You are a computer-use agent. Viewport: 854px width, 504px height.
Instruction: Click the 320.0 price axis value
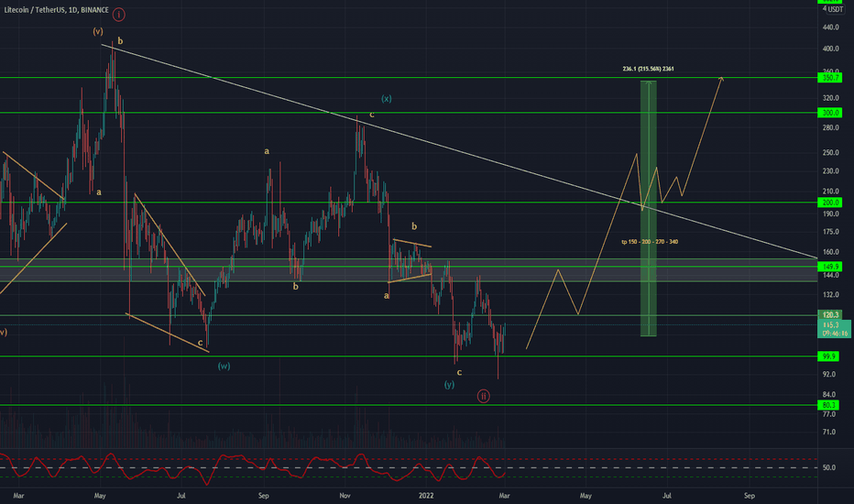[830, 99]
